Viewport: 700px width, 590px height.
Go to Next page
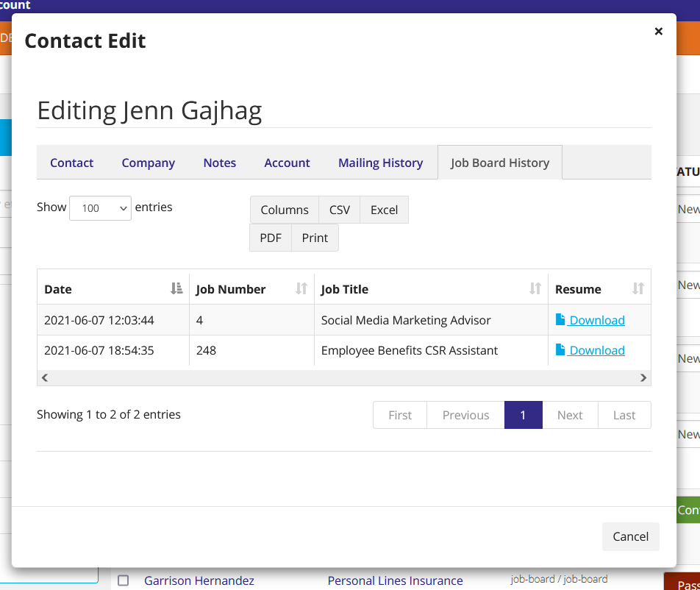pos(570,415)
